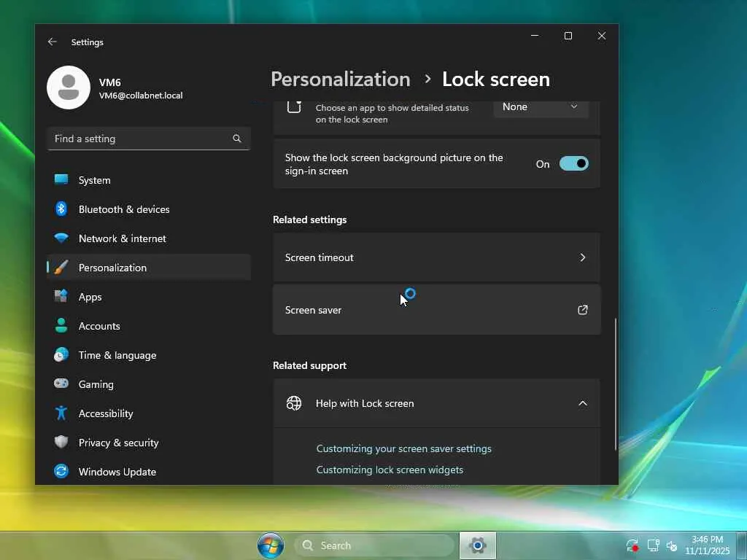The image size is (747, 560).
Task: Click the Bluetooth icon in sidebar
Action: coord(61,209)
